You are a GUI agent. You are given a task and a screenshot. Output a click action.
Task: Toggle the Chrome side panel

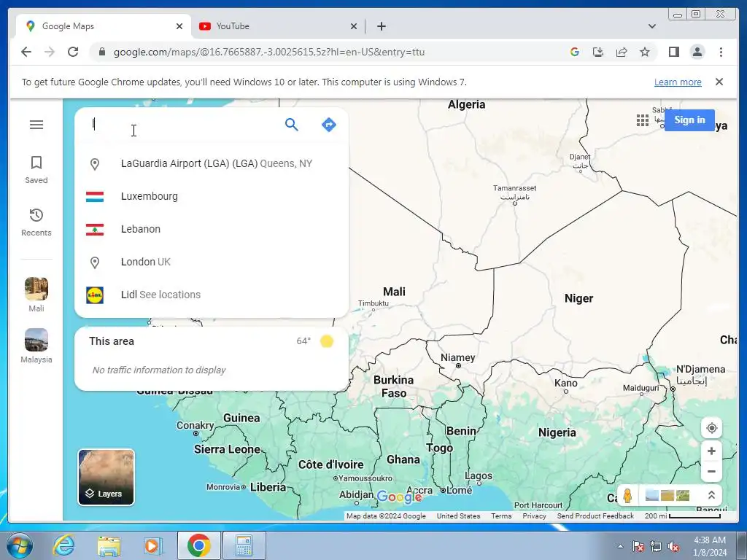673,52
